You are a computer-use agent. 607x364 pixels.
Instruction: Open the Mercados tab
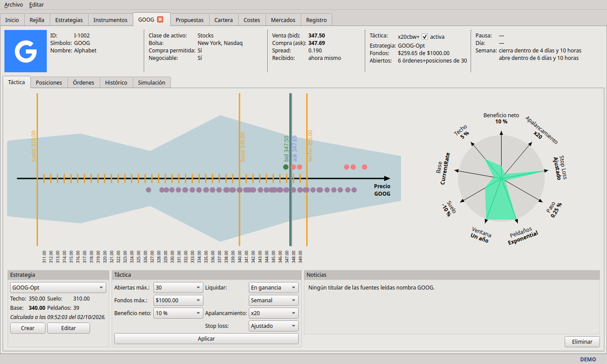pos(283,20)
